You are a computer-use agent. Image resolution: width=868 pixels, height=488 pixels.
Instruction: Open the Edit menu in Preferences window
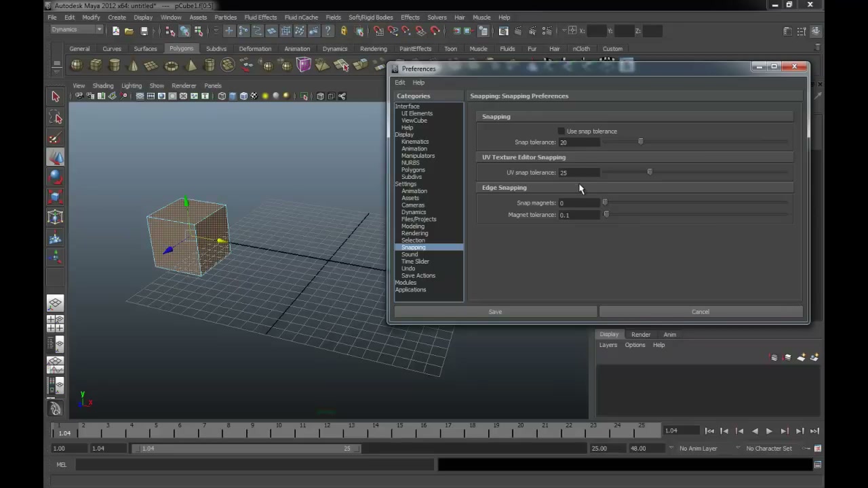pyautogui.click(x=400, y=83)
